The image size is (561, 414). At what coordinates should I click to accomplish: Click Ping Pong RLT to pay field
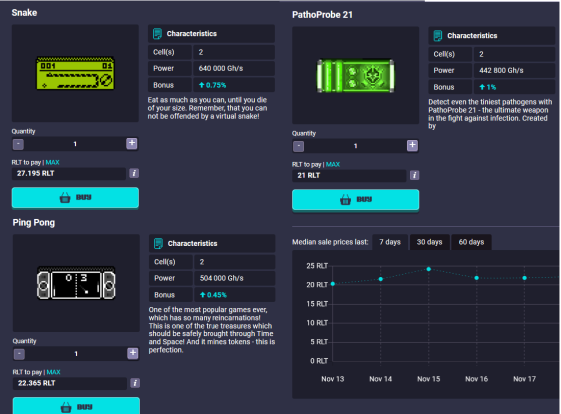70,383
